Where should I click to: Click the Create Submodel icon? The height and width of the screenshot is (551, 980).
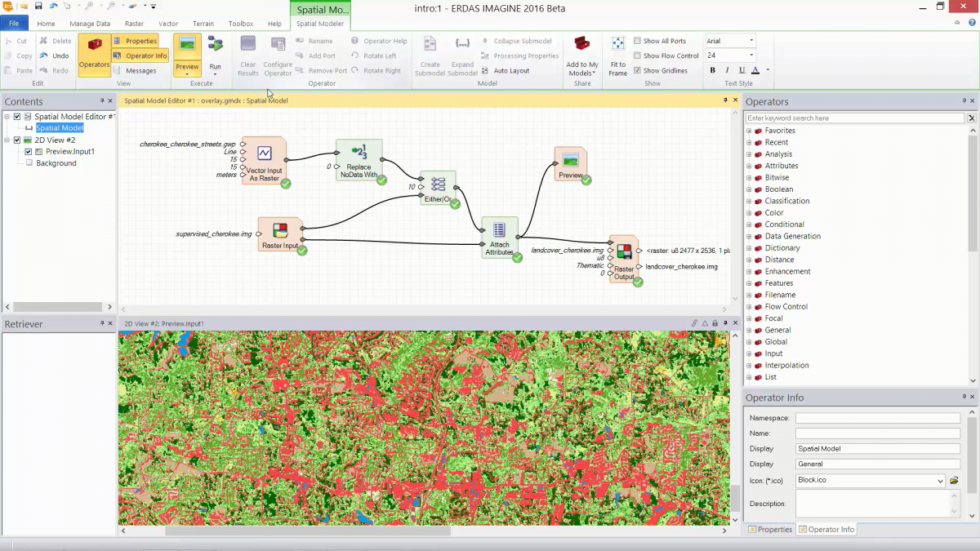(428, 55)
